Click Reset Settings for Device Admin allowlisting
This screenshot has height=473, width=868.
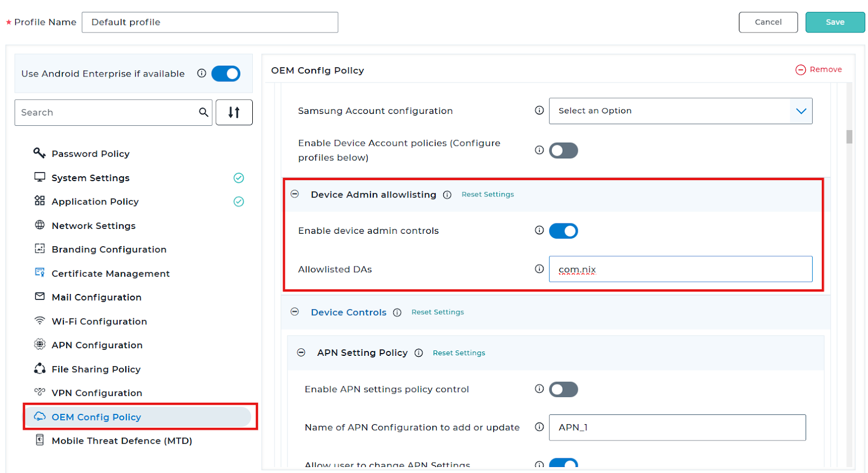pyautogui.click(x=488, y=194)
